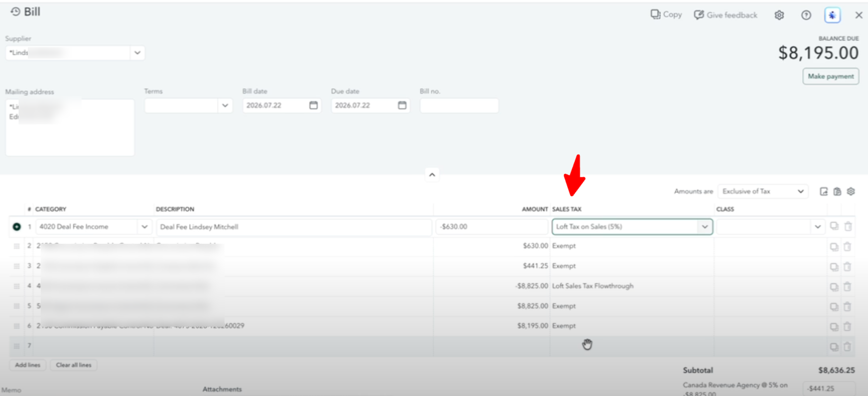Open the Terms dropdown
Viewport: 868px width, 396px height.
(225, 105)
